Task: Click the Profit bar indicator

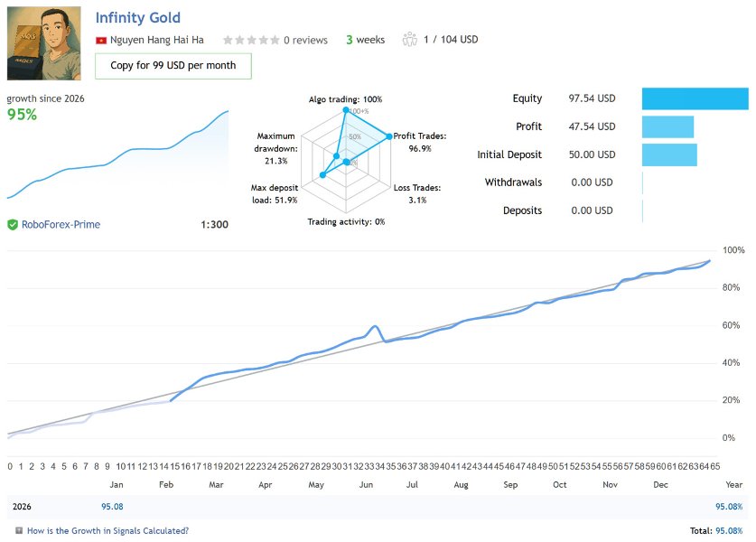Action: click(667, 126)
